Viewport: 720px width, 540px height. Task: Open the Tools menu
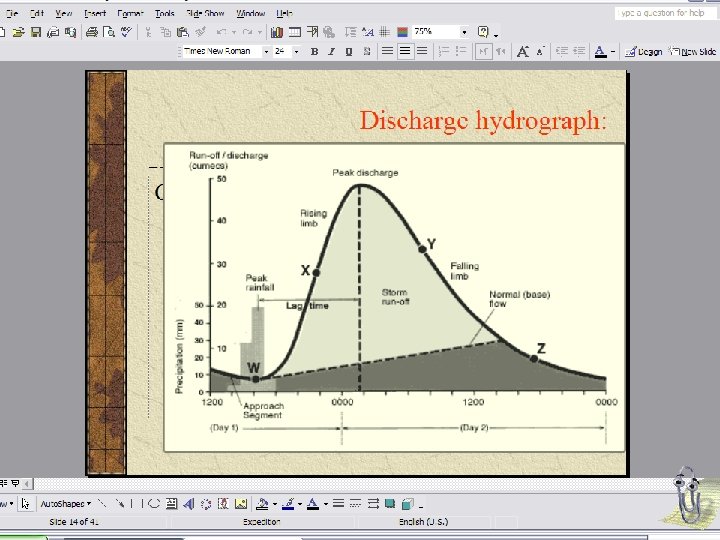tap(163, 14)
